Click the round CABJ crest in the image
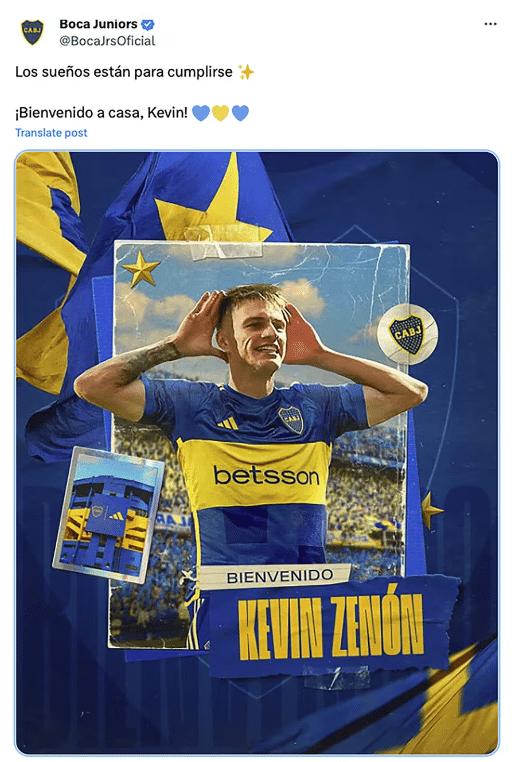This screenshot has height=762, width=512. pos(407,333)
